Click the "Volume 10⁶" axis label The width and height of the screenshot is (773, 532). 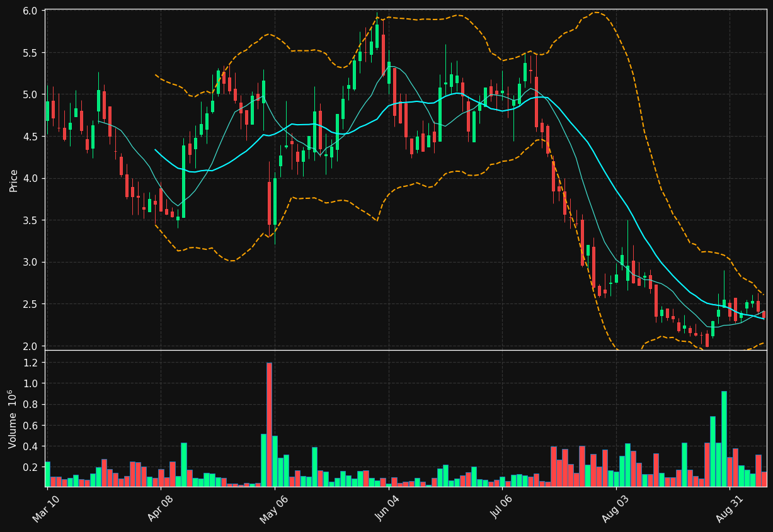[x=13, y=419]
